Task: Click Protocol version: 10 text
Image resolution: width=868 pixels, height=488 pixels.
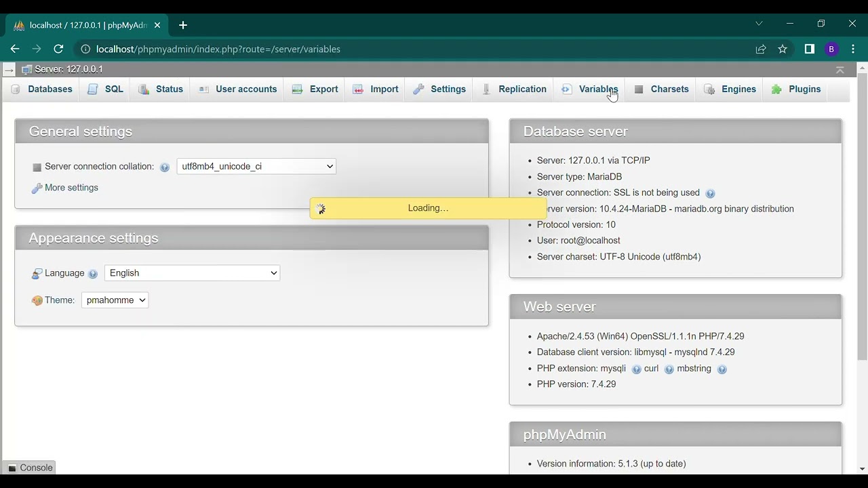Action: click(576, 225)
